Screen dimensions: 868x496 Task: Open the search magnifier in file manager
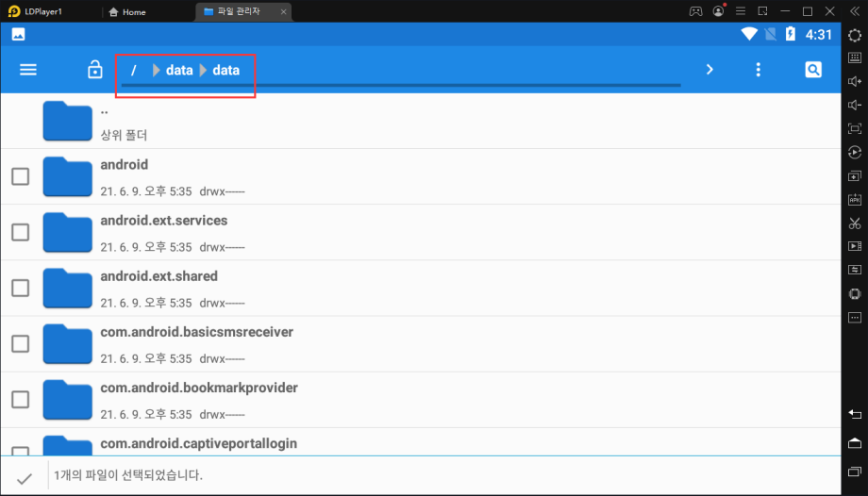click(813, 70)
